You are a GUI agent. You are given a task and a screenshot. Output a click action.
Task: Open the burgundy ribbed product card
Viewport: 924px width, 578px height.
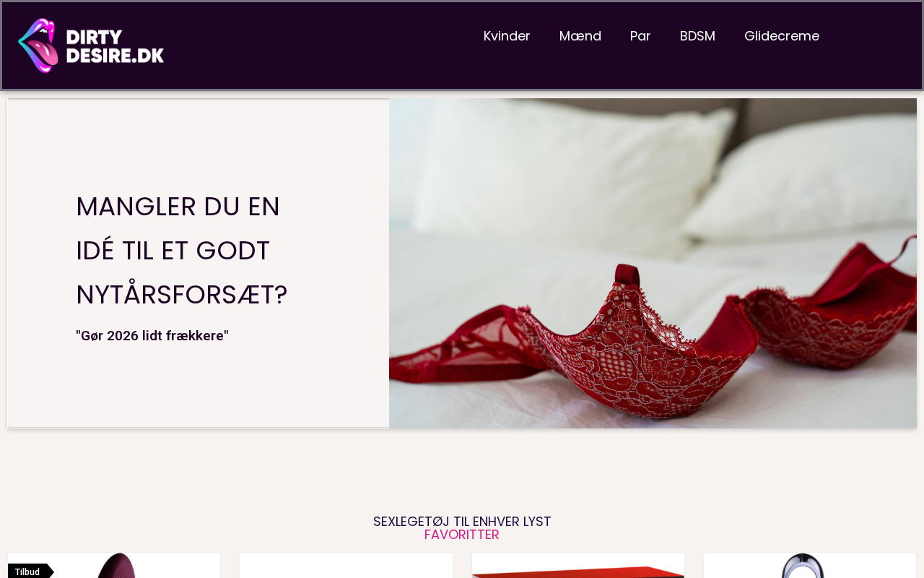point(114,566)
